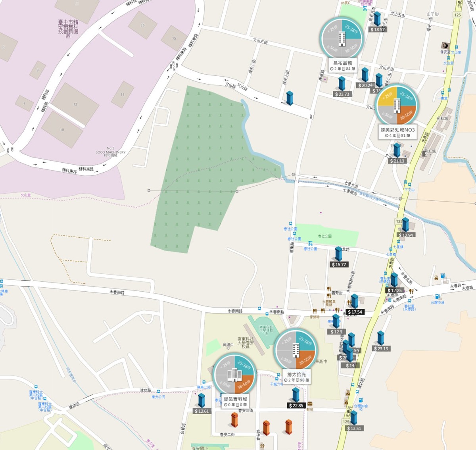Click the $14 price label
Screen dimensions: 476x450
point(350,365)
